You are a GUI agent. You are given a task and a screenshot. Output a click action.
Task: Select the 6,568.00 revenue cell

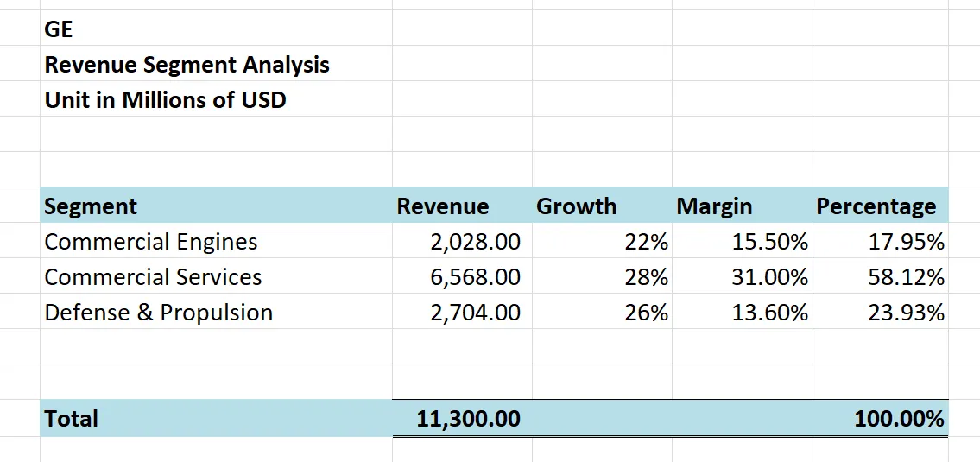tap(475, 277)
